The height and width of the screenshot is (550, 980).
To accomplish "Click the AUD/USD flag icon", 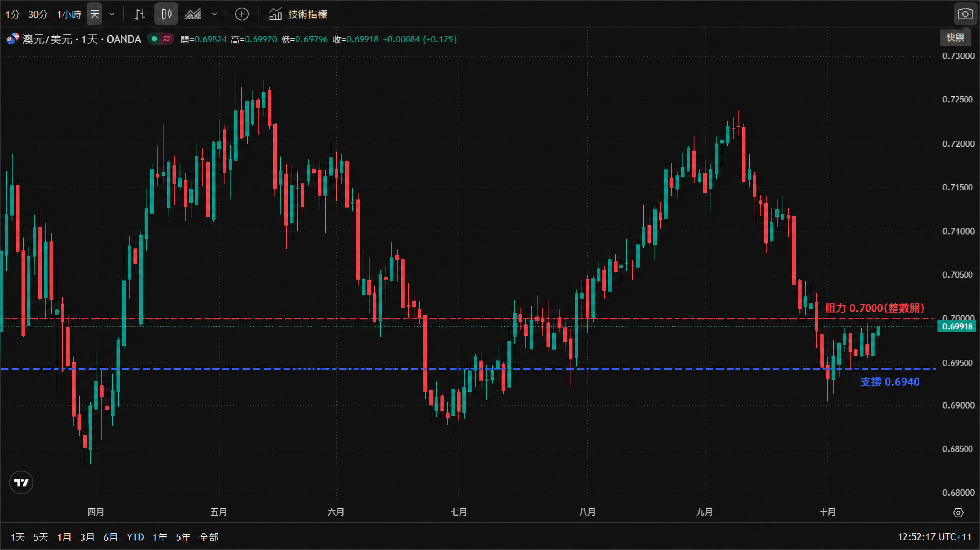I will click(13, 39).
